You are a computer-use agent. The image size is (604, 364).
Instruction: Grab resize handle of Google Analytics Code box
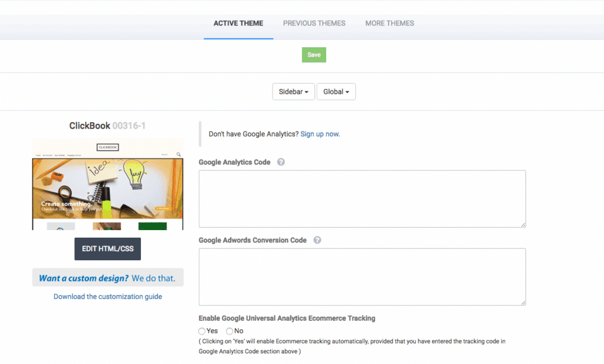coord(523,224)
